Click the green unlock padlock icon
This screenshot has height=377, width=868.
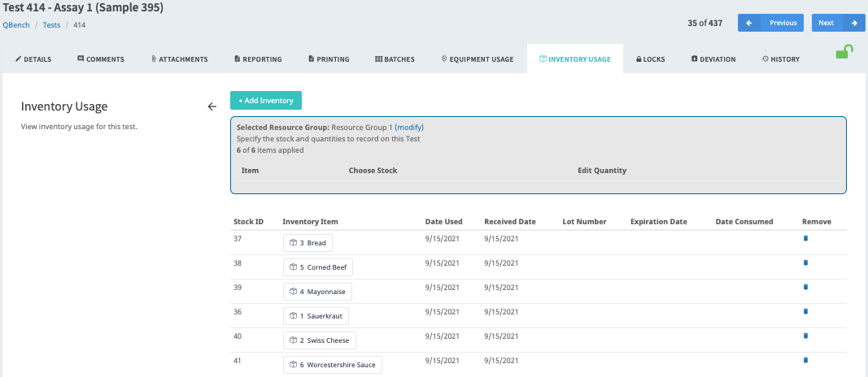(844, 54)
